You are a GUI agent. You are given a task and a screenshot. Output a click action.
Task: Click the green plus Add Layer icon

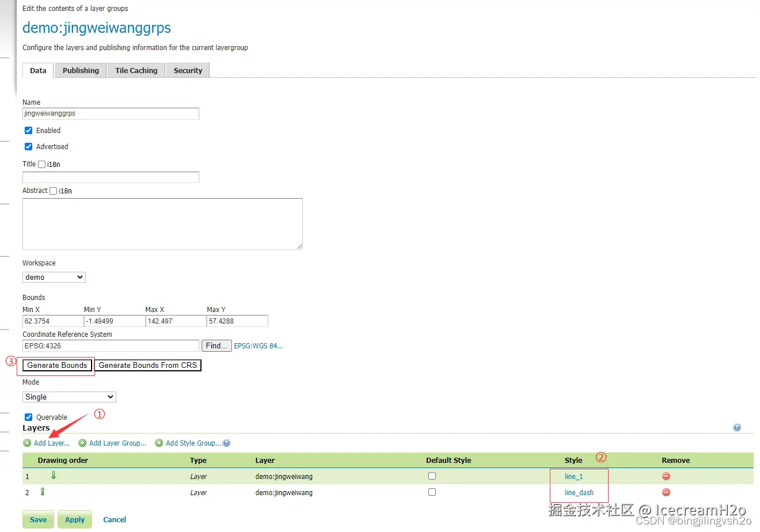tap(27, 443)
